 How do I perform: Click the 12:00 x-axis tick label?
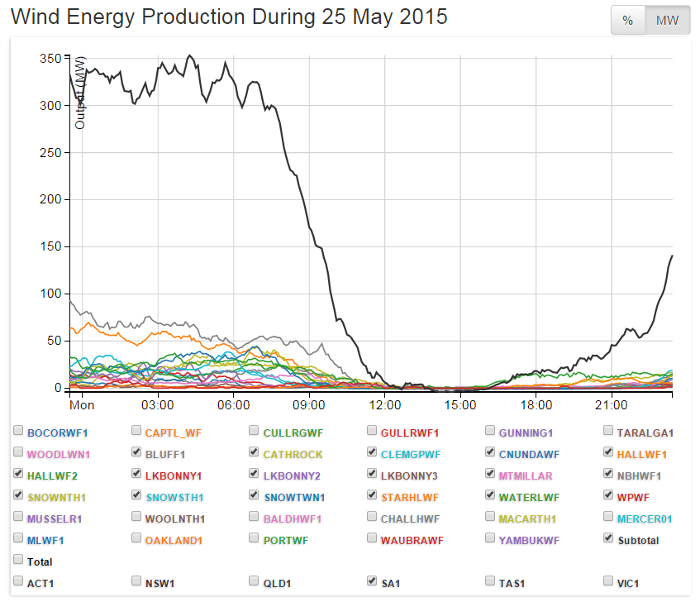click(x=384, y=405)
